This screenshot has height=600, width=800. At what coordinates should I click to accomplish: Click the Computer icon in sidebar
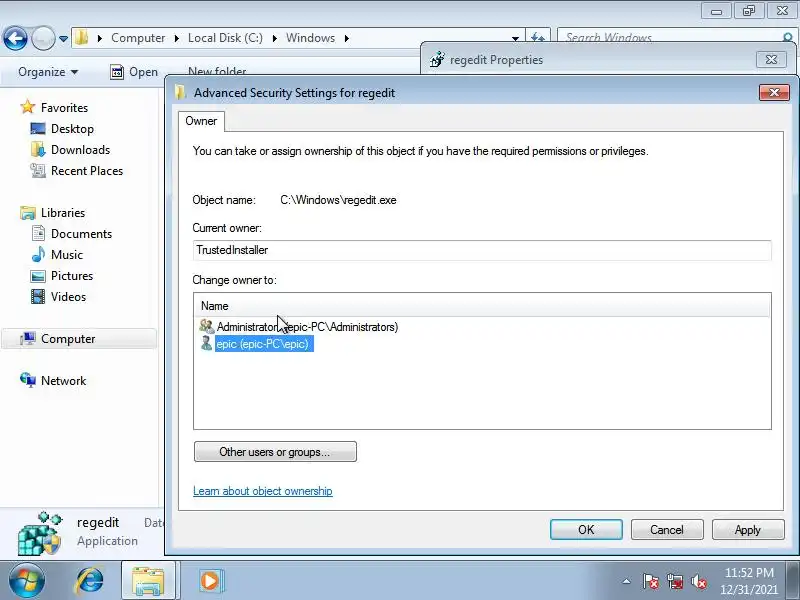(28, 338)
